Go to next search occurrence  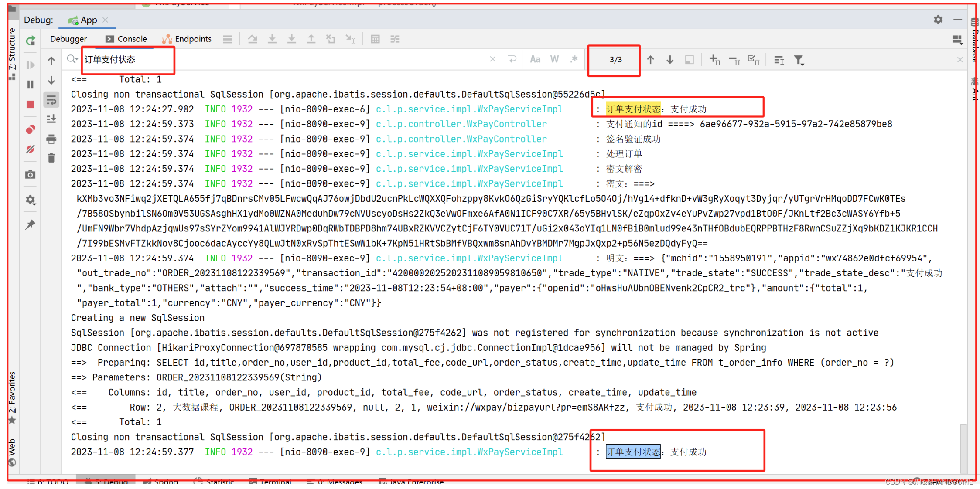pos(670,60)
